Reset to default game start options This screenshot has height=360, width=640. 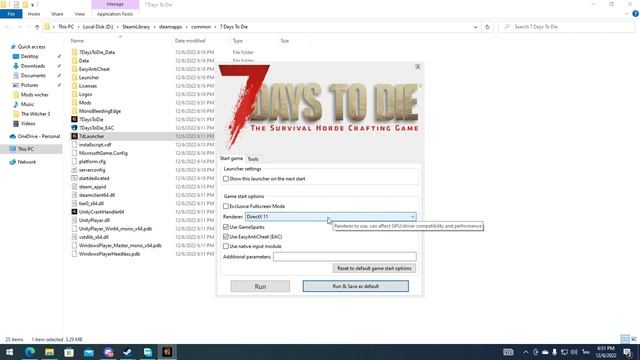click(374, 268)
